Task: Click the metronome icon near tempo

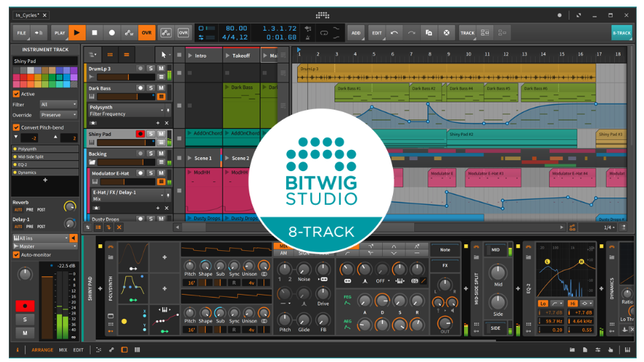Action: (308, 37)
